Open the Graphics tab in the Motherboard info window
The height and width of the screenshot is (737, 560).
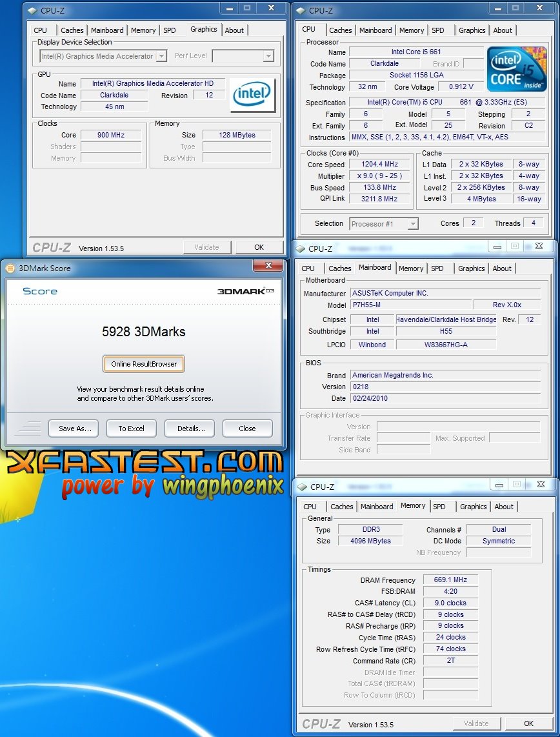(x=471, y=268)
